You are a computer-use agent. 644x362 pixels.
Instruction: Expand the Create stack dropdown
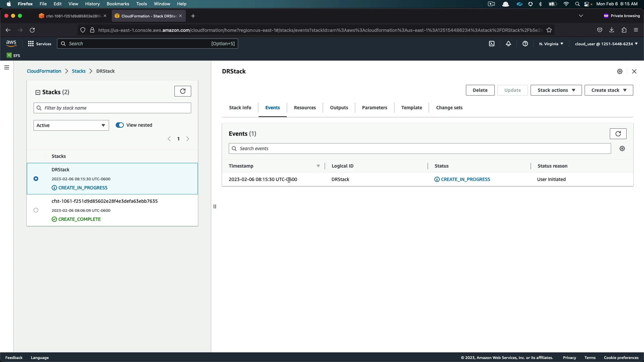[608, 90]
